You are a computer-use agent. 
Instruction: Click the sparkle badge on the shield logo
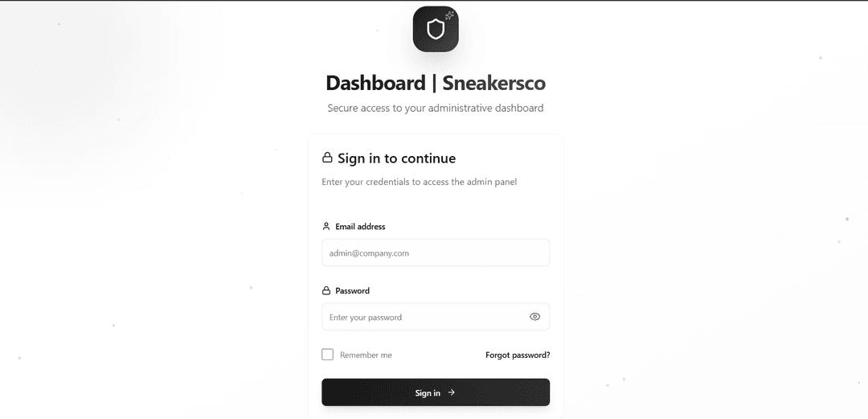[x=450, y=14]
